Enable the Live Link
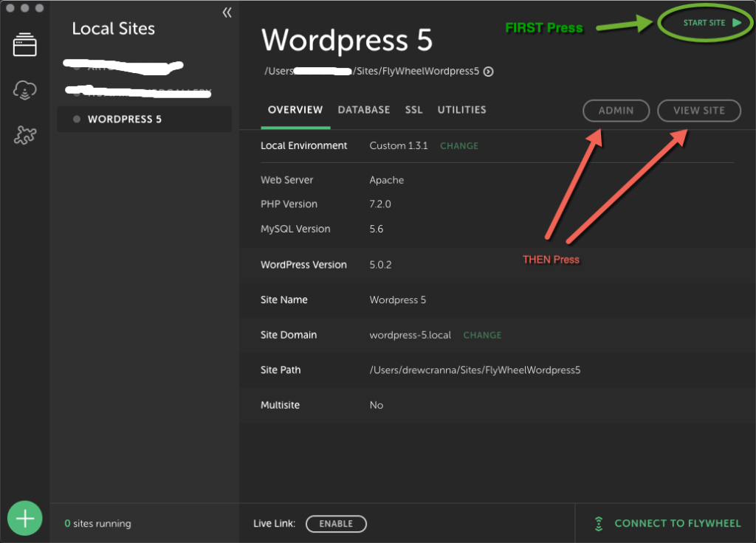This screenshot has height=543, width=756. (336, 524)
